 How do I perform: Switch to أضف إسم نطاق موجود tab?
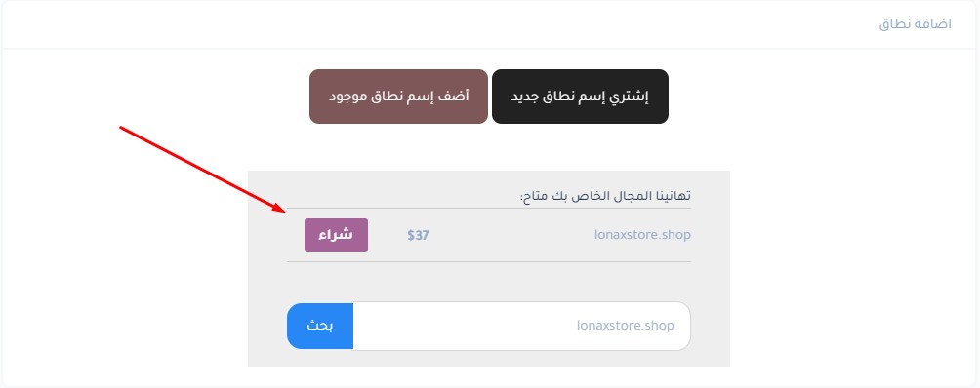click(x=399, y=97)
